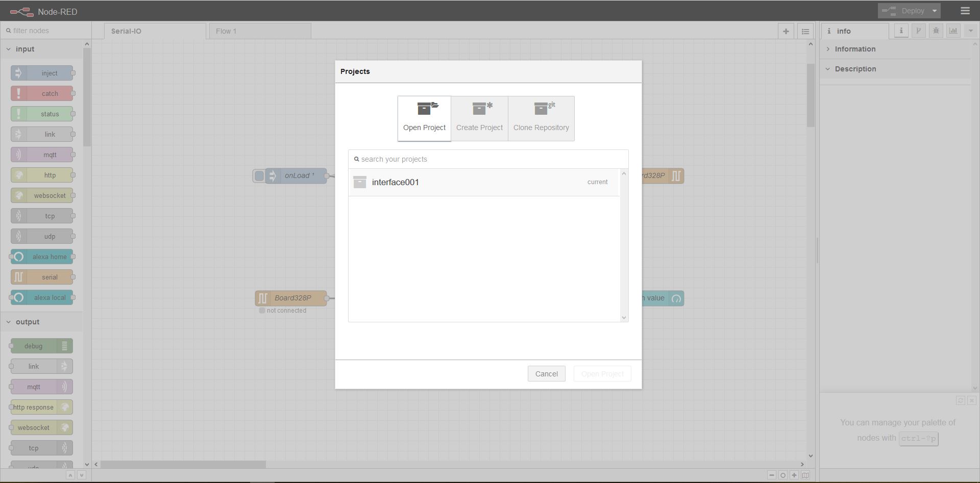Collapse all palette categories with up chevron

pyautogui.click(x=70, y=475)
